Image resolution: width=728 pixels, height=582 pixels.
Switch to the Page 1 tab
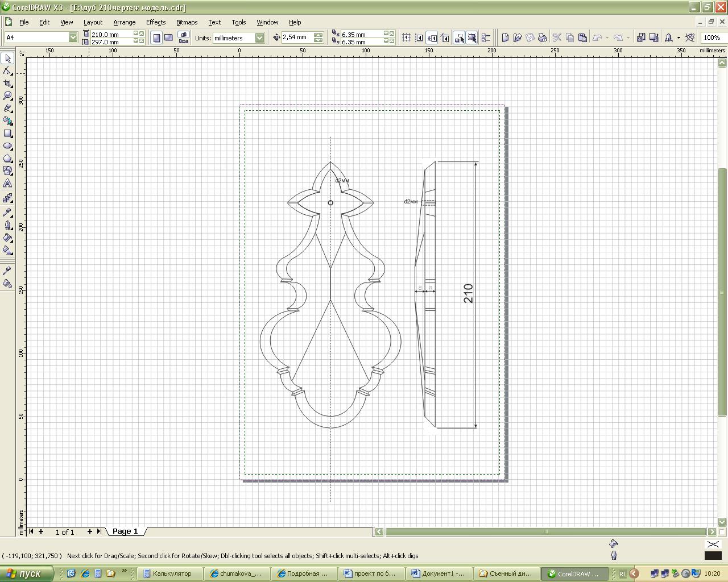click(125, 531)
